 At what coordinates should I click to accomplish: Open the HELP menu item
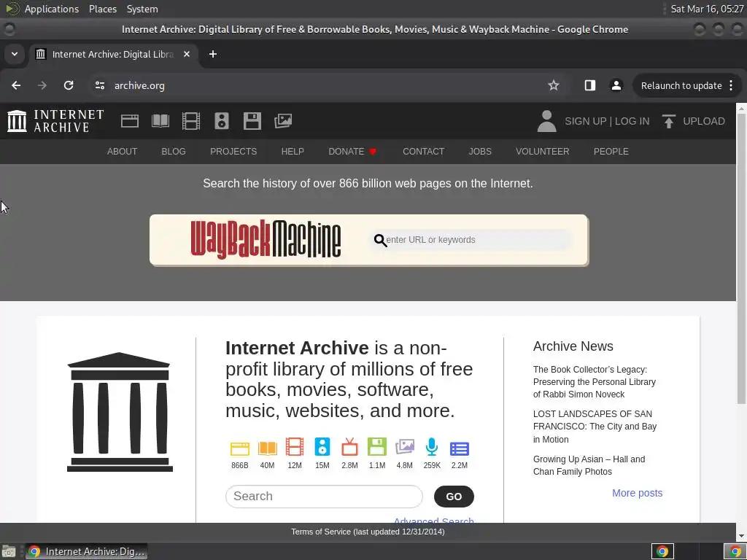click(293, 152)
